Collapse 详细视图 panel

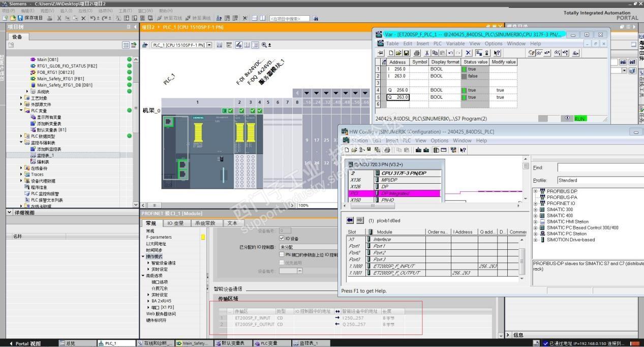[x=10, y=213]
